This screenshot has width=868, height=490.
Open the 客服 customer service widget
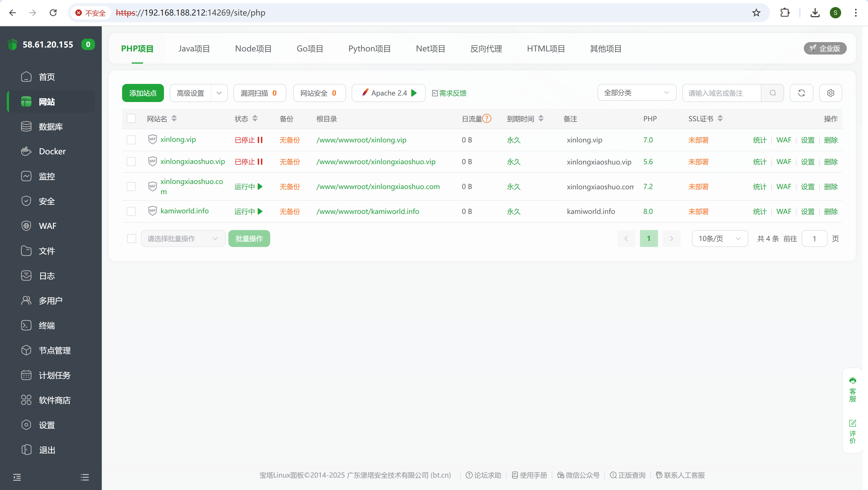pos(852,390)
